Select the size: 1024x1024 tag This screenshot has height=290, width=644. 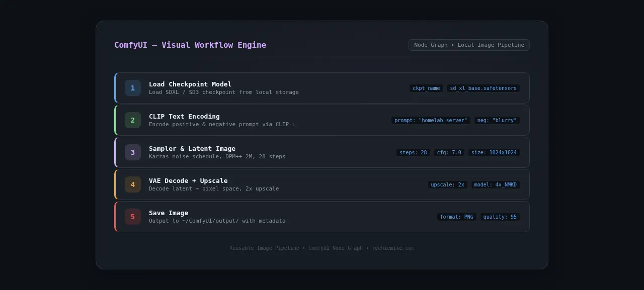494,153
